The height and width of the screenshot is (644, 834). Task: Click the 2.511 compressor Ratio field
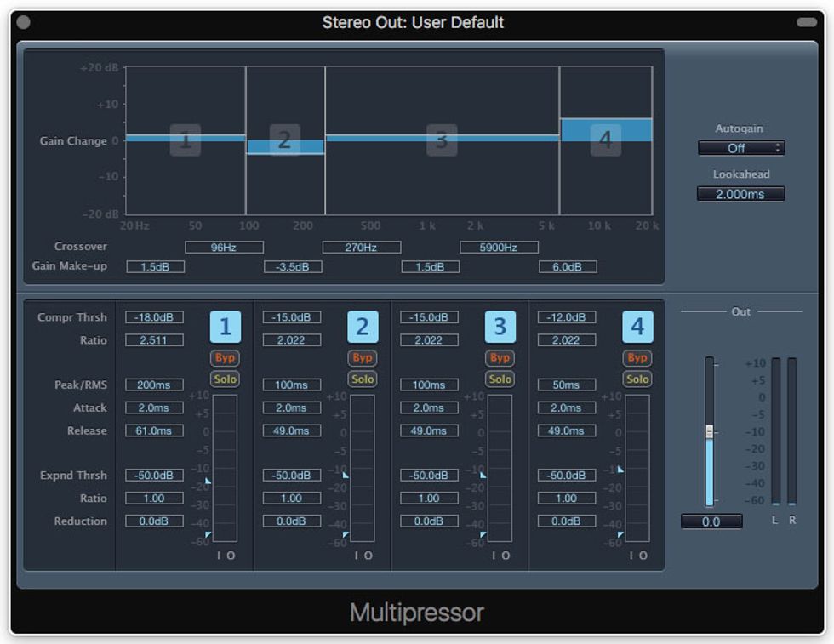coord(154,340)
